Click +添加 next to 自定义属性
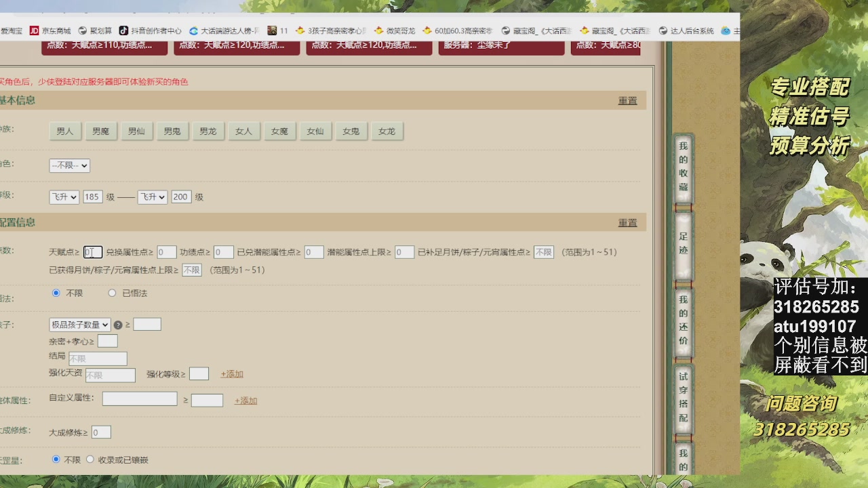Screen dimensions: 868x488 click(246, 401)
